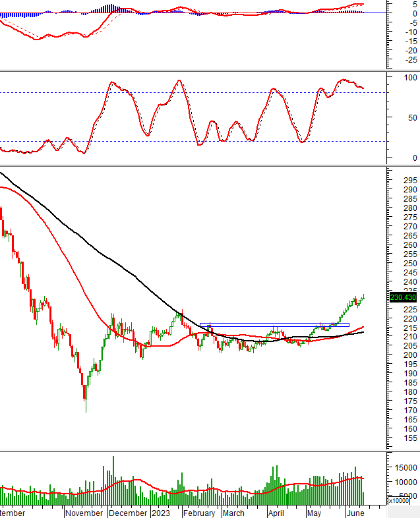Select the April label on time axis
This screenshot has height=518, width=420.
click(276, 513)
